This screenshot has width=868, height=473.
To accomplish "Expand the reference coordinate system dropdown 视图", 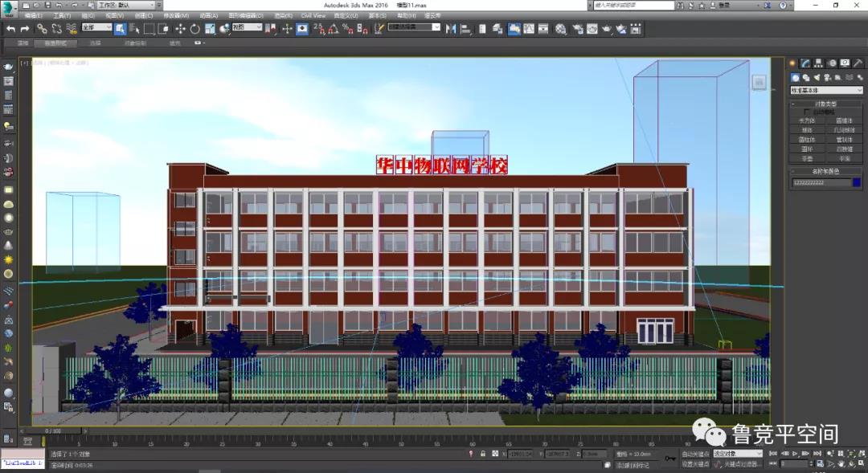I will tap(247, 27).
